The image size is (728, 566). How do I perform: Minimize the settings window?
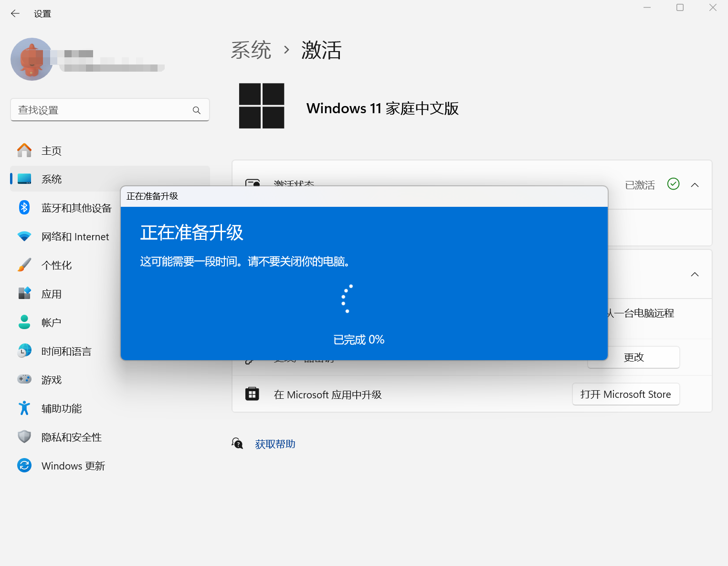(647, 7)
